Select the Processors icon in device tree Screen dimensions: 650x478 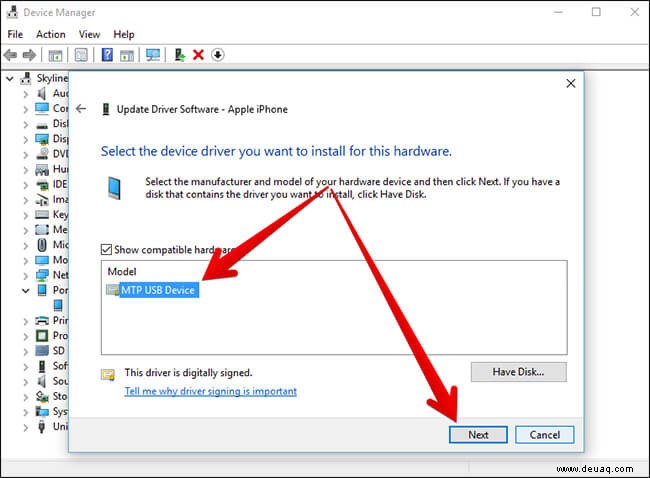click(x=42, y=335)
